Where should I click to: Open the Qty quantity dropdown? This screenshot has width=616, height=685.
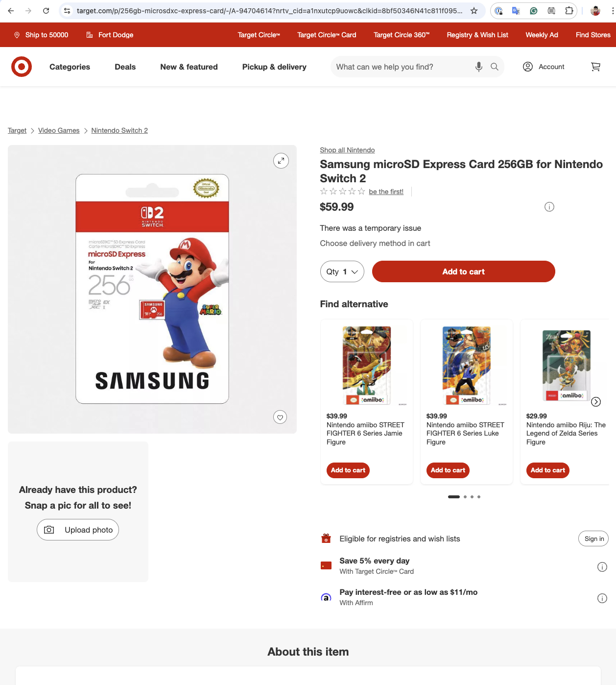tap(342, 271)
